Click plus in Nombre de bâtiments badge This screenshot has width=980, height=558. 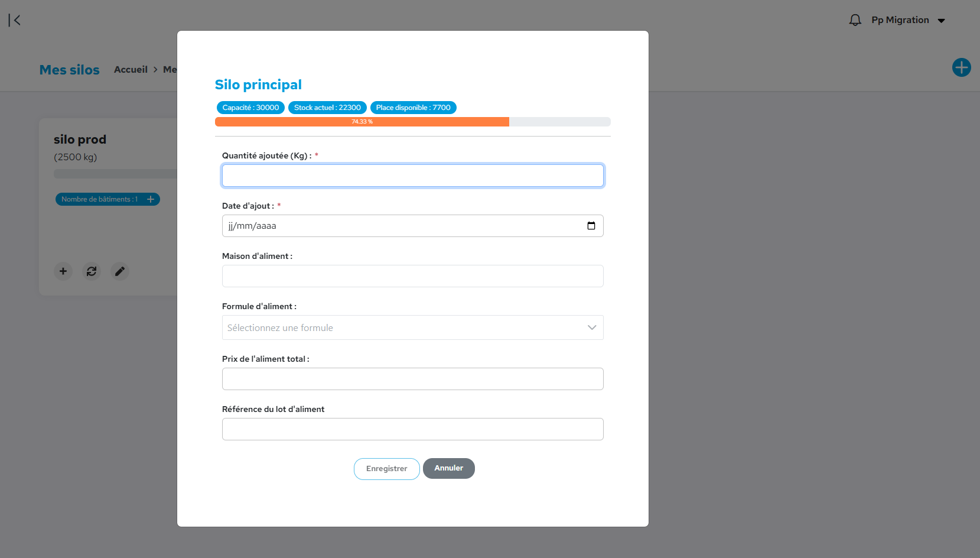151,199
